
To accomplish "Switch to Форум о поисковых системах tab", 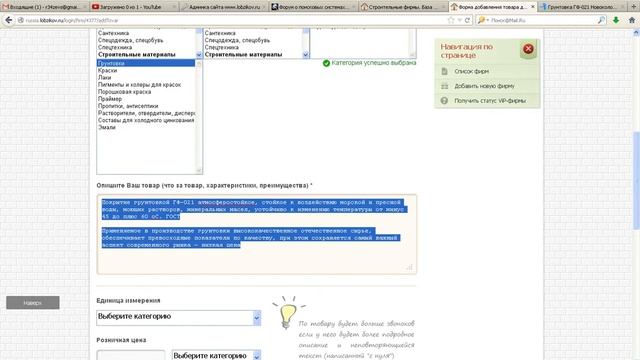I will pyautogui.click(x=314, y=7).
